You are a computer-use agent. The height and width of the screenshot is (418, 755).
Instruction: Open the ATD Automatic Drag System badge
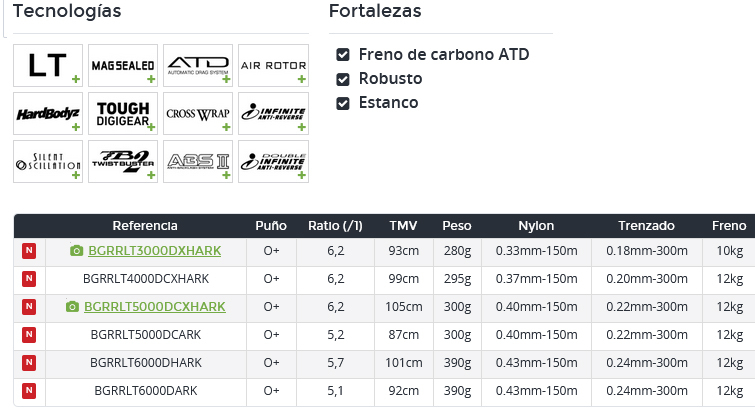tap(198, 65)
